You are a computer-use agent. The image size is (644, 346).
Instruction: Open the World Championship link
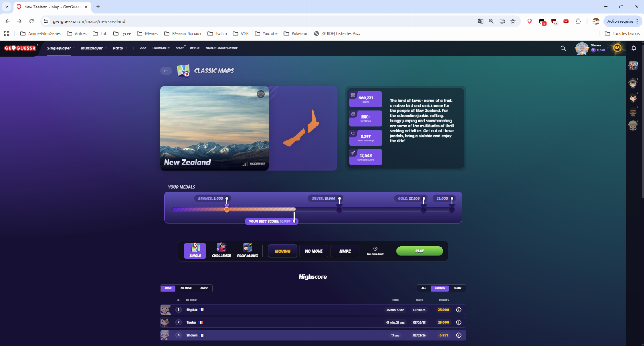point(221,48)
